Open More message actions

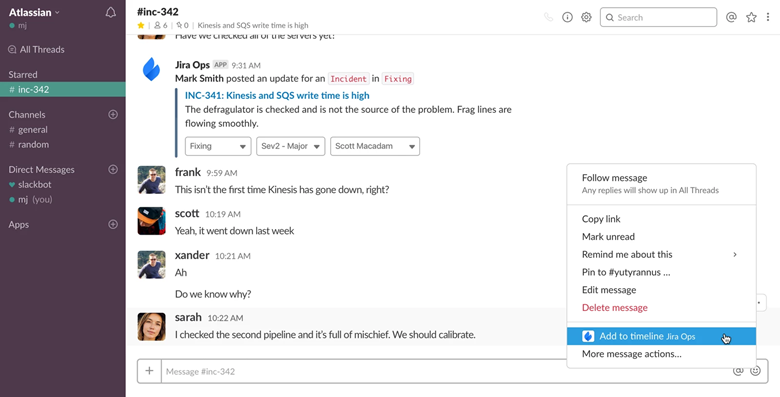662,354
